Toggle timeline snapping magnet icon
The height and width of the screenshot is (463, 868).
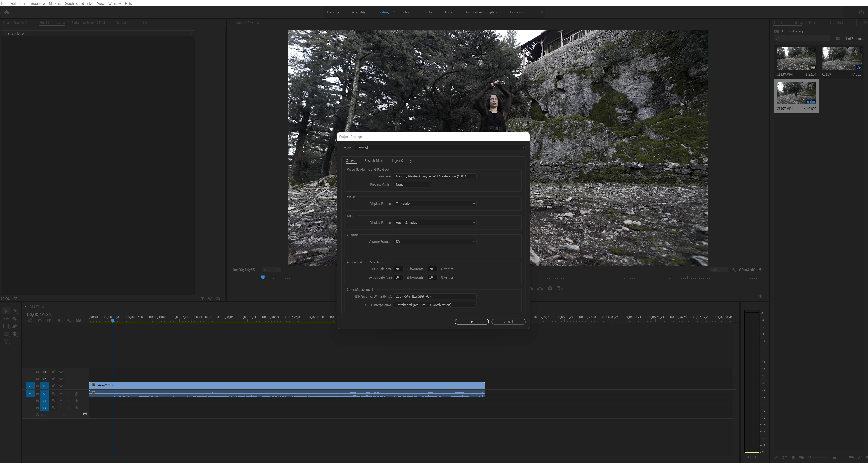(x=40, y=321)
